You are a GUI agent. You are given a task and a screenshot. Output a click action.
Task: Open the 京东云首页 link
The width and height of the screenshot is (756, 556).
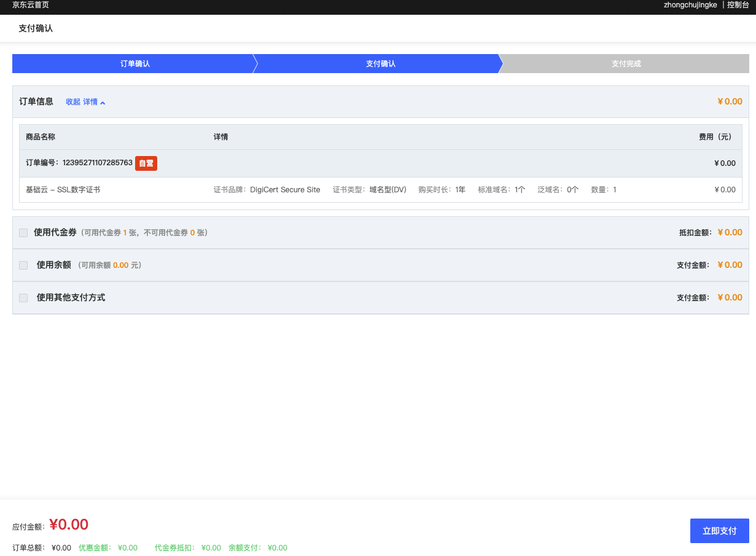coord(31,5)
